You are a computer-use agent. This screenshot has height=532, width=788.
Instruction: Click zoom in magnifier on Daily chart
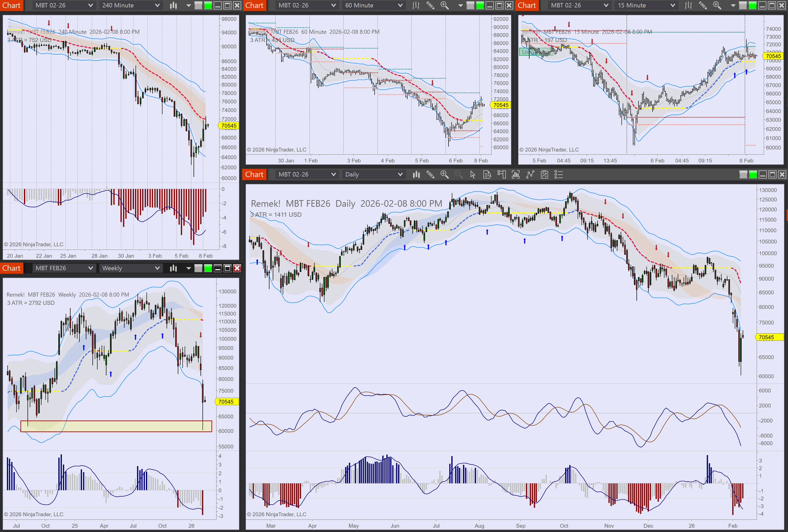(444, 175)
